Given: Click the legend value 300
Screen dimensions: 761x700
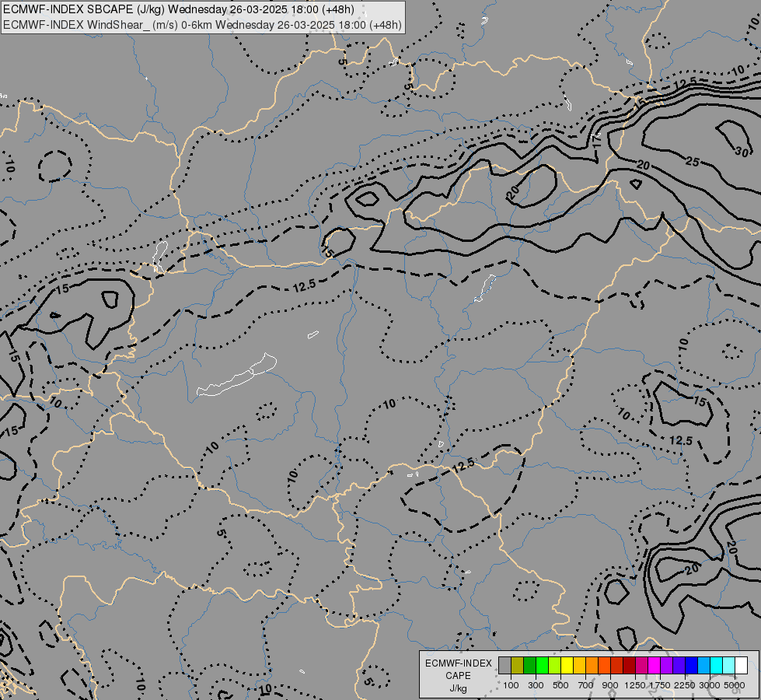Looking at the screenshot, I should [536, 685].
